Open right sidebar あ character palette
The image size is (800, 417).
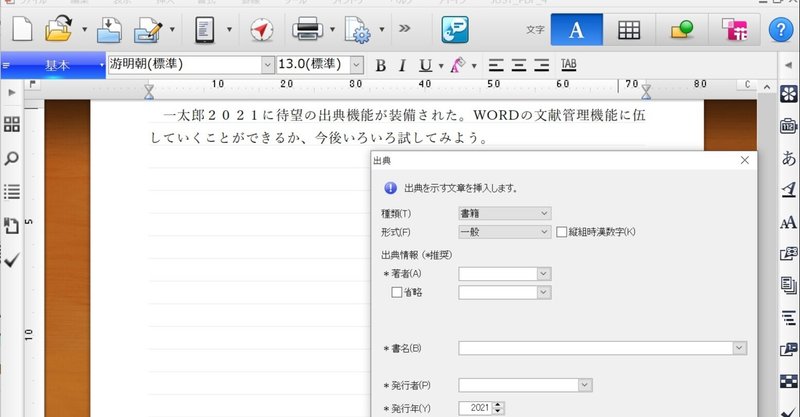pyautogui.click(x=789, y=158)
